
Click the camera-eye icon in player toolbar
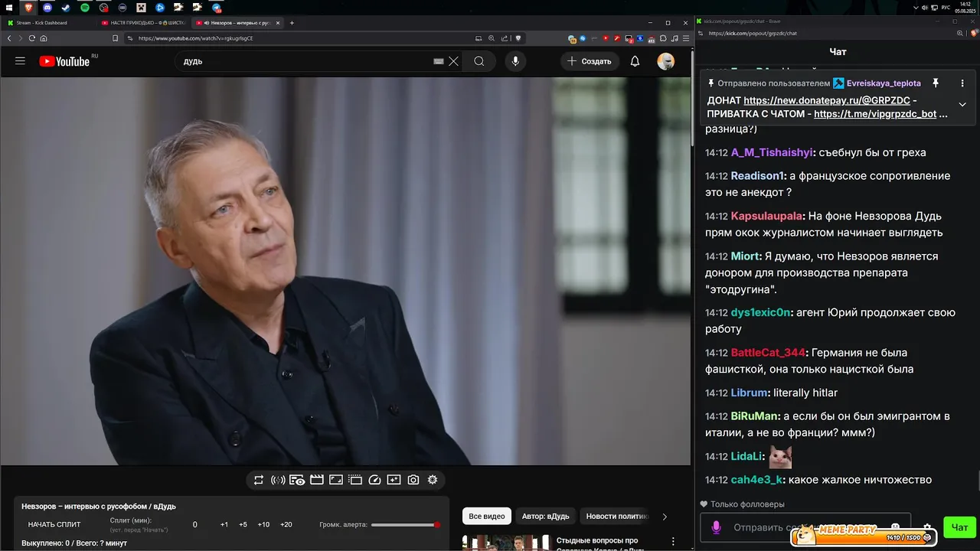coord(297,480)
